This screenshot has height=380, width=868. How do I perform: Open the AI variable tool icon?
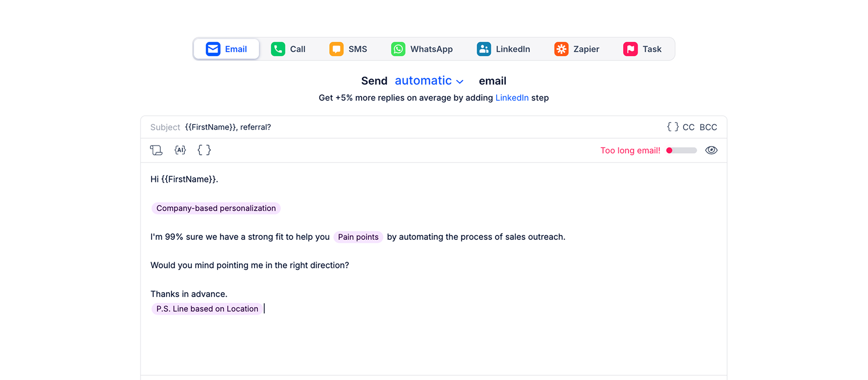tap(180, 150)
